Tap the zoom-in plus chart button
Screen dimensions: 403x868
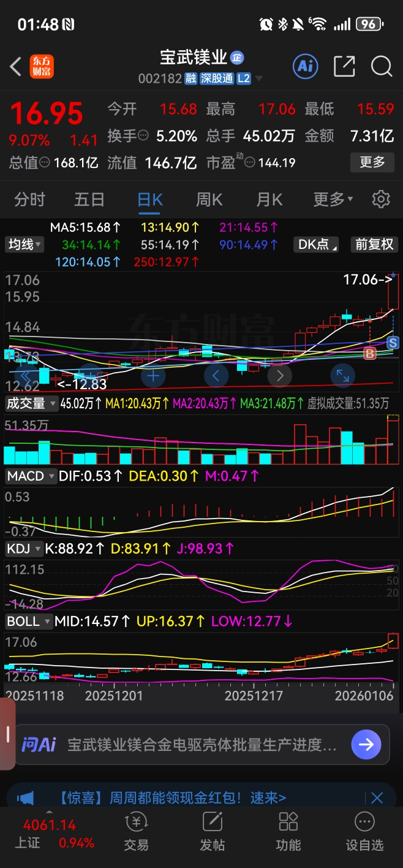click(x=153, y=375)
